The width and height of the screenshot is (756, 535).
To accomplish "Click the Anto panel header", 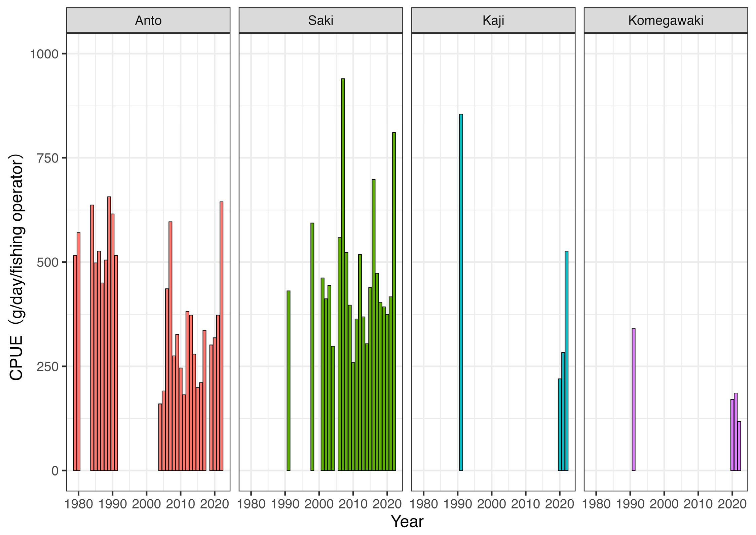I will click(148, 21).
